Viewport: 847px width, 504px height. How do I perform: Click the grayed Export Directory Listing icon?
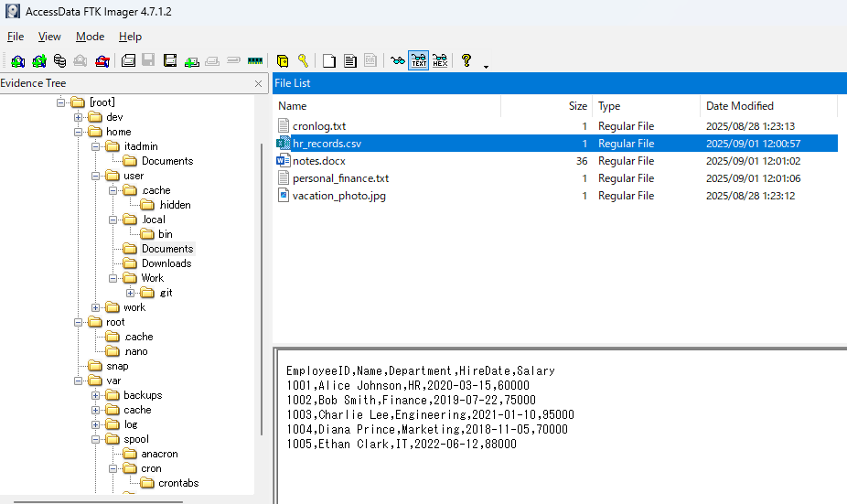pos(370,60)
